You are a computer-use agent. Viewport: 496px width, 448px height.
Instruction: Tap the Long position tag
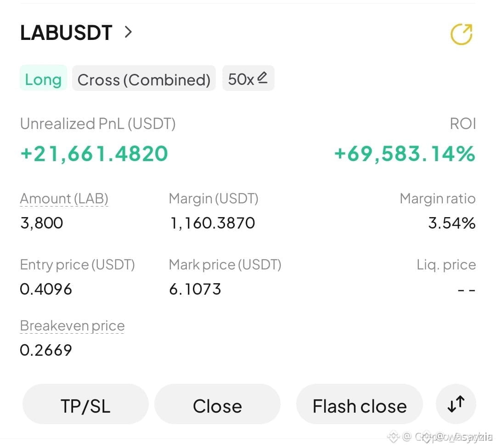pos(43,78)
